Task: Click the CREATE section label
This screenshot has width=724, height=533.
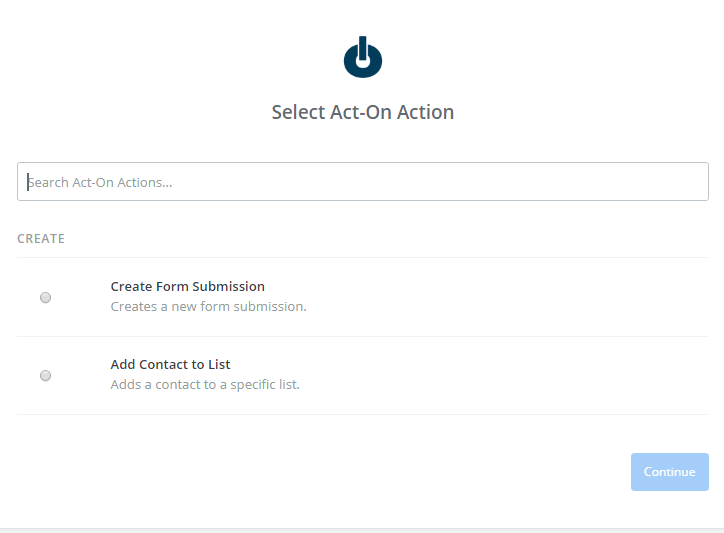Action: tap(41, 239)
